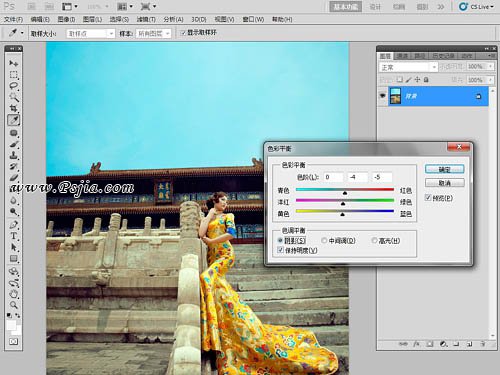500x375 pixels.
Task: Click the Cancel (取消) button
Action: (444, 183)
